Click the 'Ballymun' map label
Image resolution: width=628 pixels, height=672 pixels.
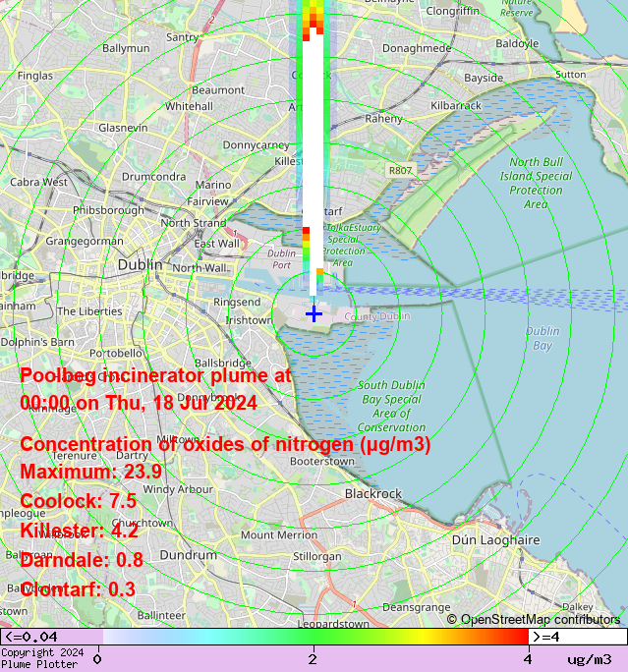pos(126,48)
